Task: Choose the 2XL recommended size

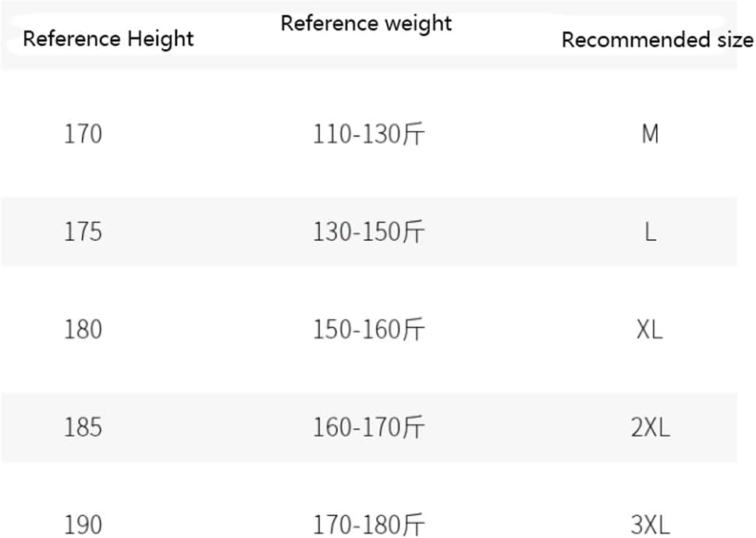Action: [650, 427]
